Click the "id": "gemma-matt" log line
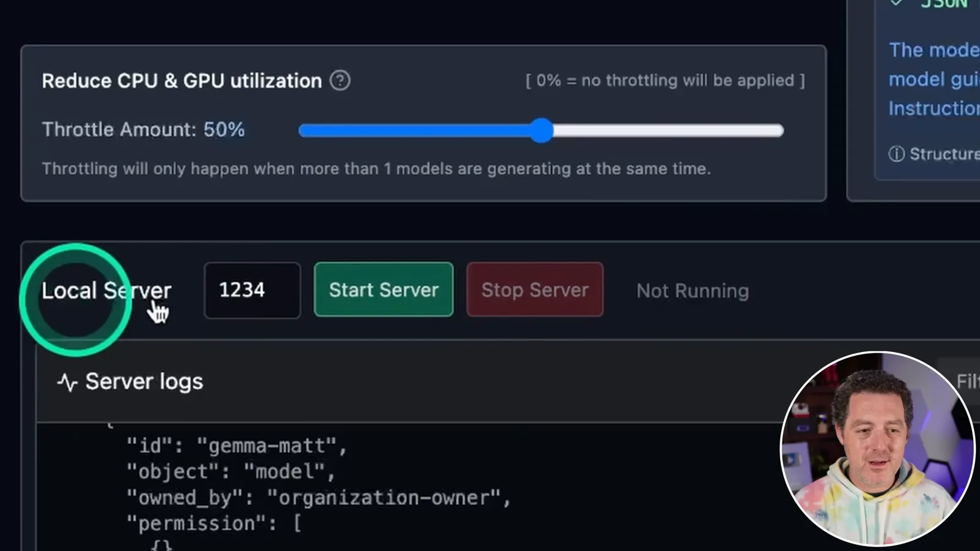980x551 pixels. coord(236,446)
